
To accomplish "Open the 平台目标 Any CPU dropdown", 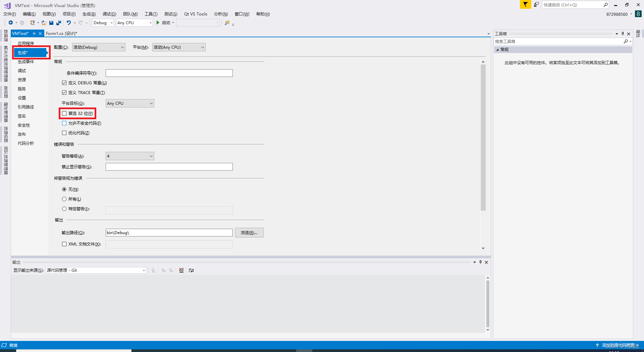I will [130, 103].
